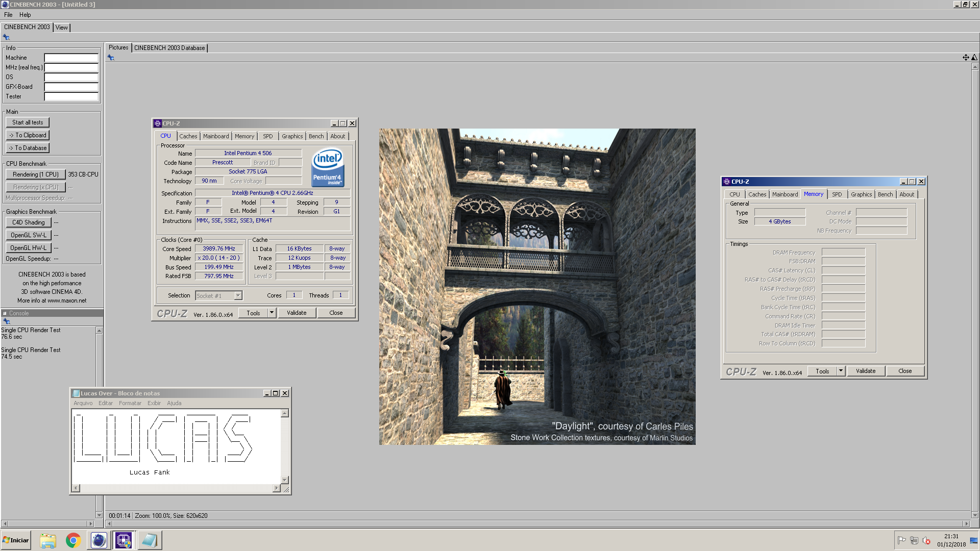Click the taskbar clock 21:31
980x551 pixels.
pyautogui.click(x=951, y=537)
